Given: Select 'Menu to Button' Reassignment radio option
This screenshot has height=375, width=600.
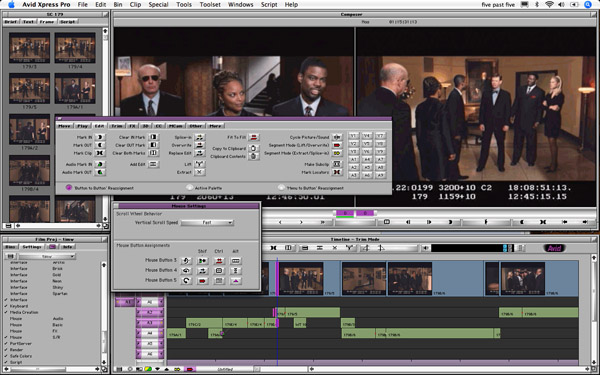Looking at the screenshot, I should [x=282, y=188].
